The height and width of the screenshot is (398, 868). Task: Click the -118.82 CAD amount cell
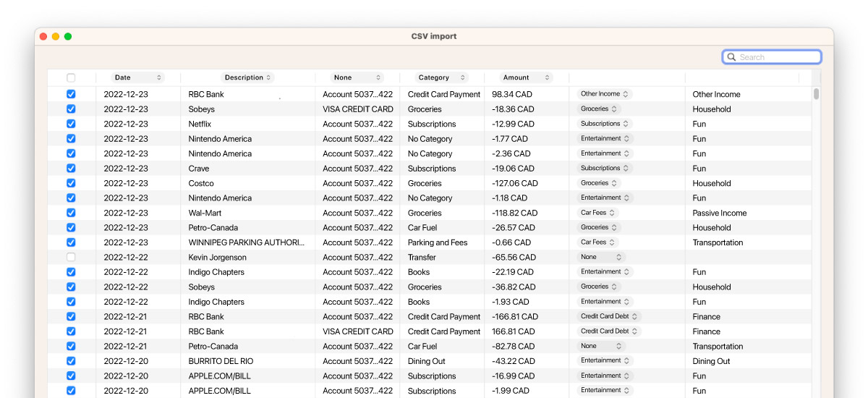point(515,213)
